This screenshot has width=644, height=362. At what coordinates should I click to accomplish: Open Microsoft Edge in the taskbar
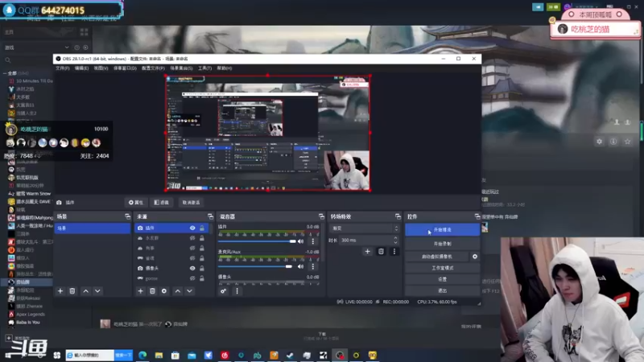click(142, 355)
